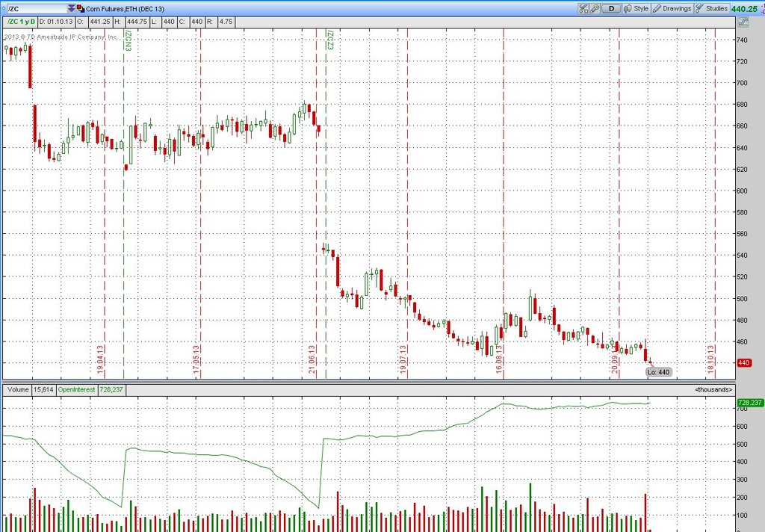
Task: Click the 21.06.13 expiration date marker
Action: click(x=312, y=359)
